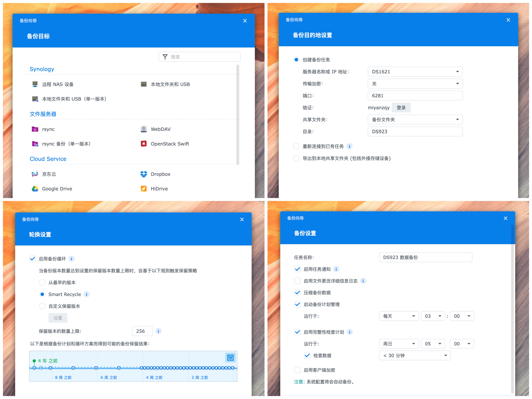Select the Smart Recycle retention policy
This screenshot has width=532, height=399.
[42, 294]
